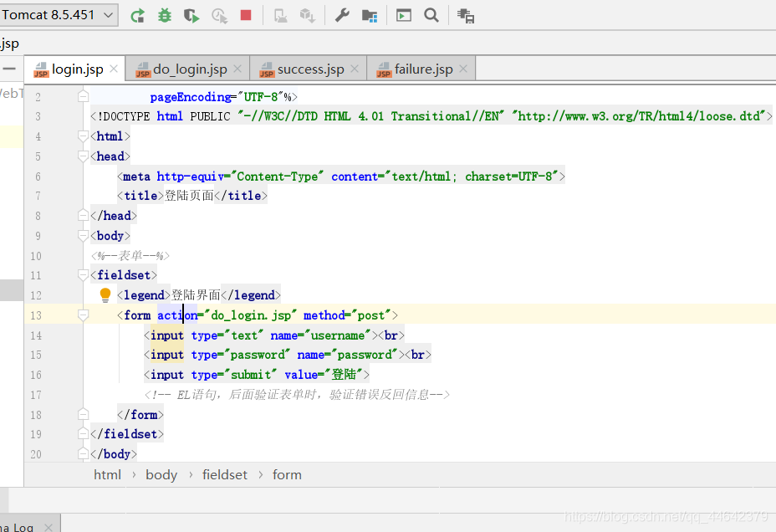
Task: Click the rightmost toolbar layout icon
Action: point(466,16)
